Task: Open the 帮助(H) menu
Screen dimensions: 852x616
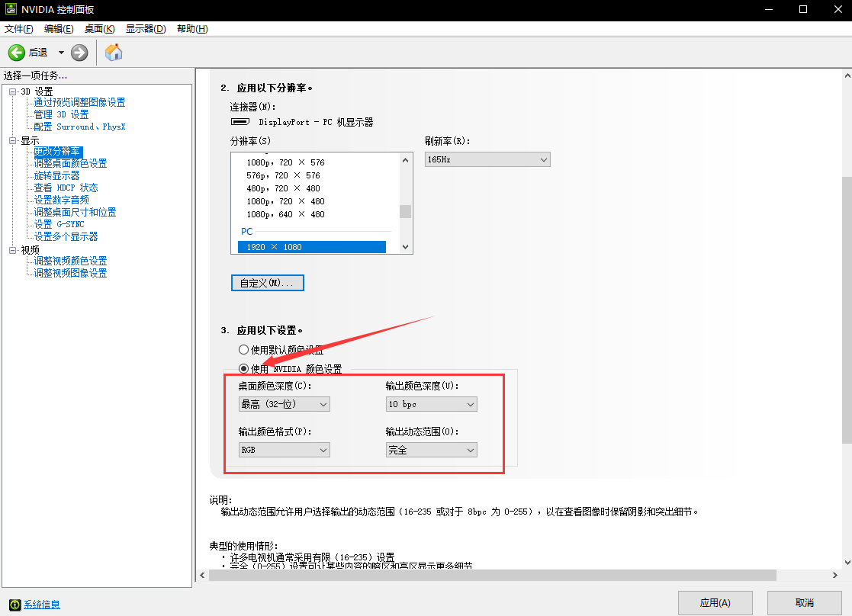Action: pyautogui.click(x=192, y=29)
